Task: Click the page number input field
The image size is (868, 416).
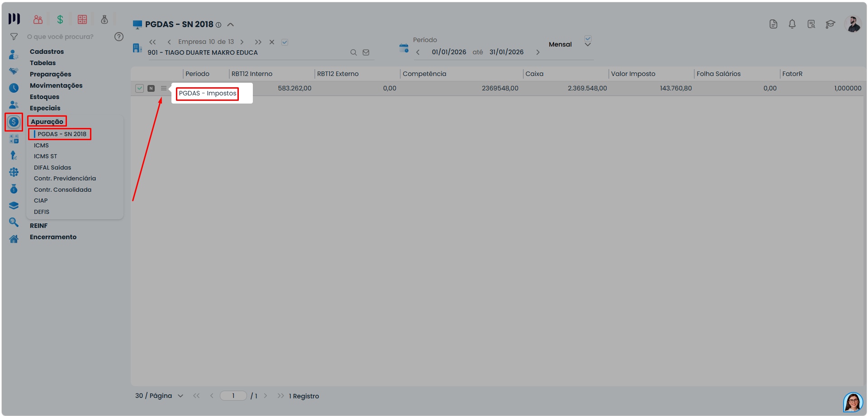Action: 233,396
